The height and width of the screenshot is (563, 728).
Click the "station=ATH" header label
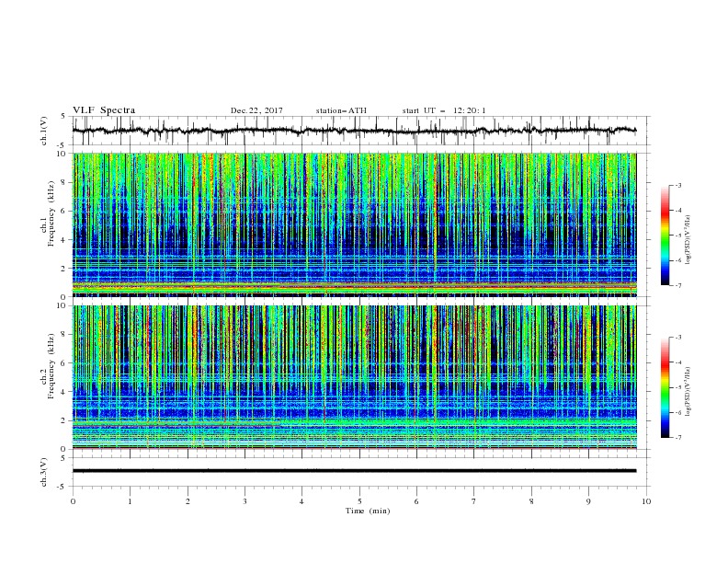pos(341,110)
